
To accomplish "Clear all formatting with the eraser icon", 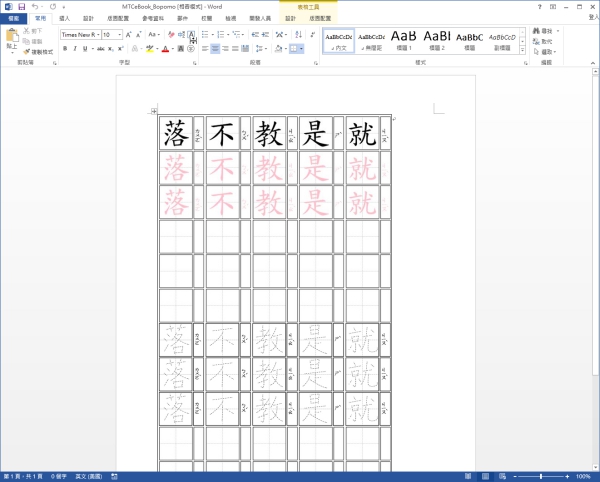I will pos(171,35).
